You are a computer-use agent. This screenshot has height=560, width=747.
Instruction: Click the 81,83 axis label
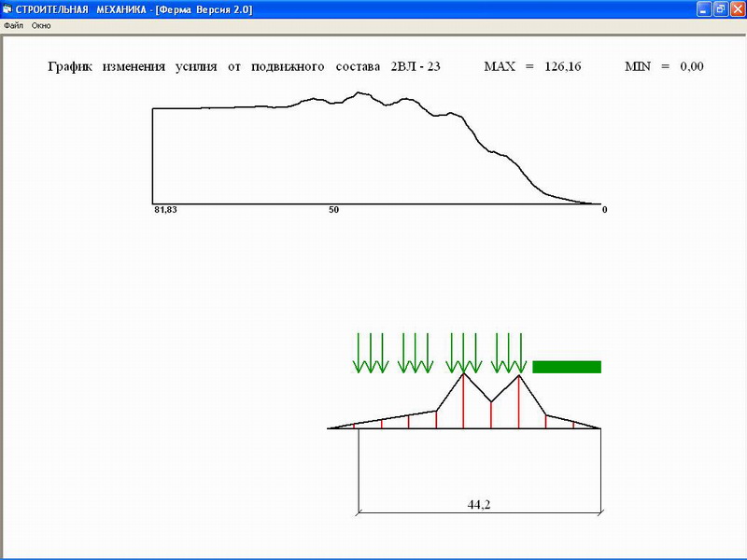pos(165,210)
